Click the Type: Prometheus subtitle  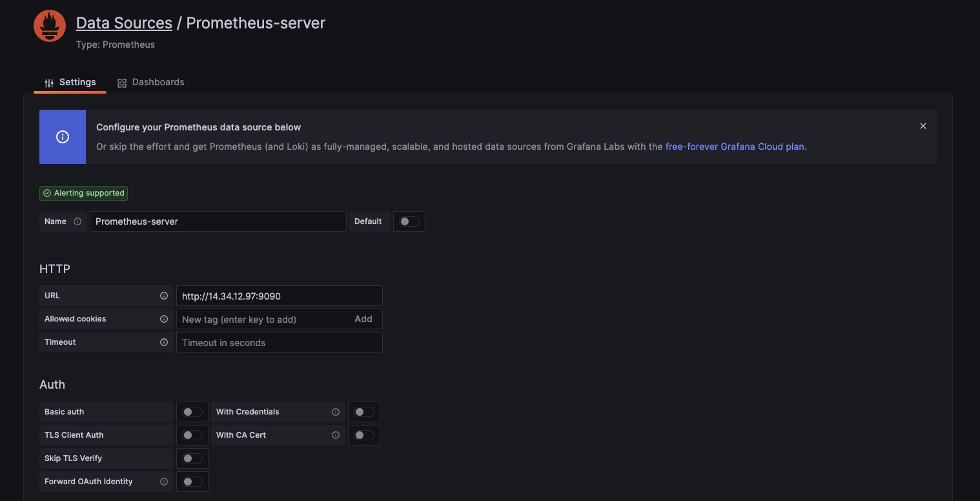point(116,45)
